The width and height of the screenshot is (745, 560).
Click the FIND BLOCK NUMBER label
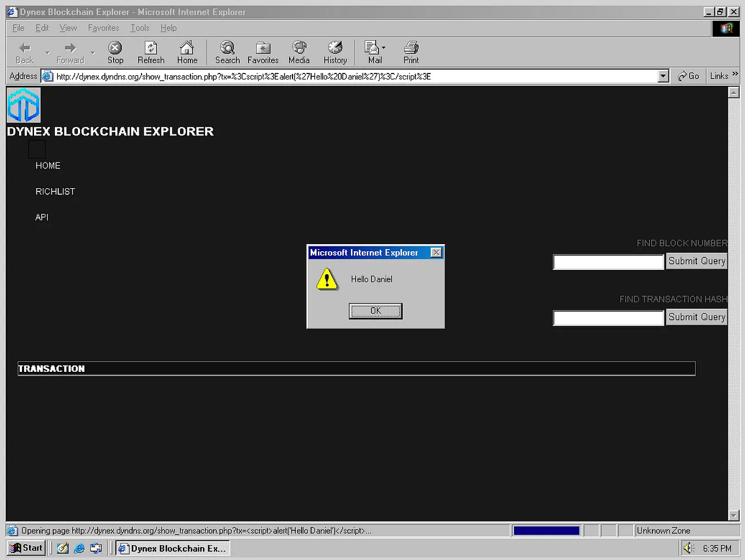(682, 243)
